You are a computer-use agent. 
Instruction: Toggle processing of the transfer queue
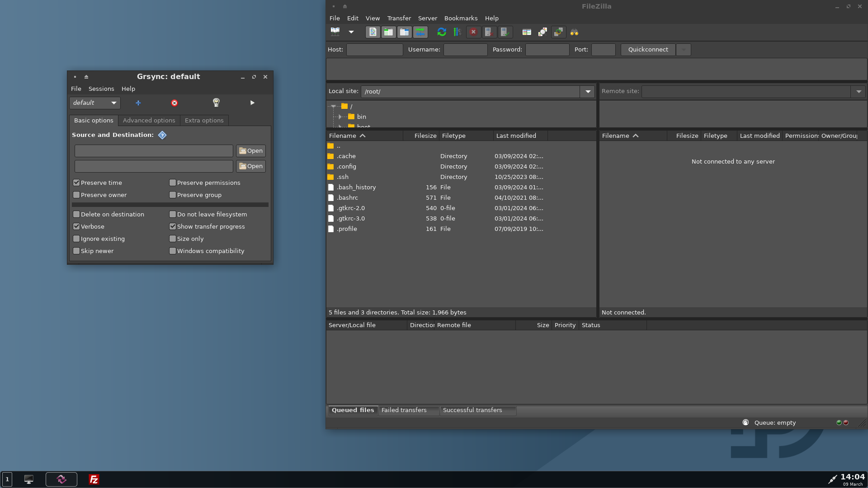(x=458, y=32)
